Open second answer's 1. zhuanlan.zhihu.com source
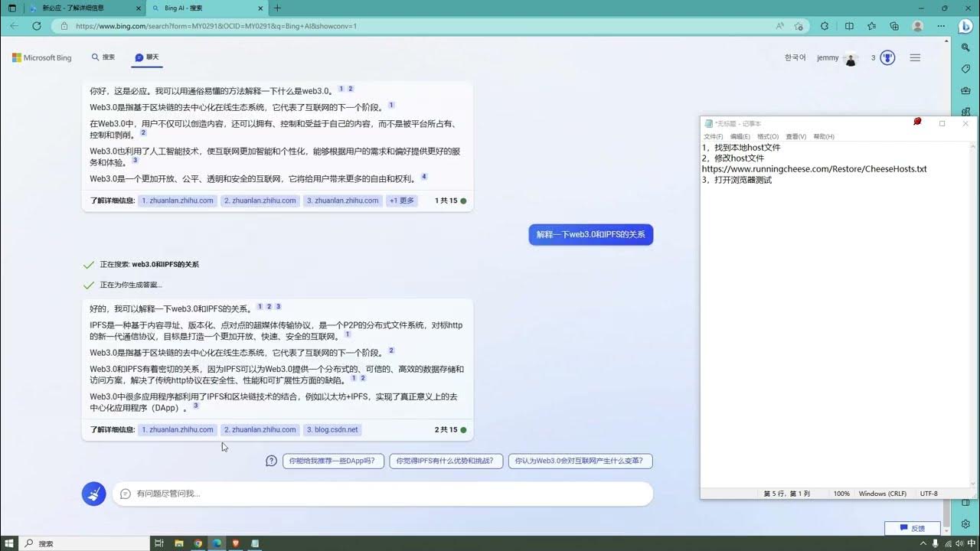This screenshot has height=551, width=980. tap(178, 429)
